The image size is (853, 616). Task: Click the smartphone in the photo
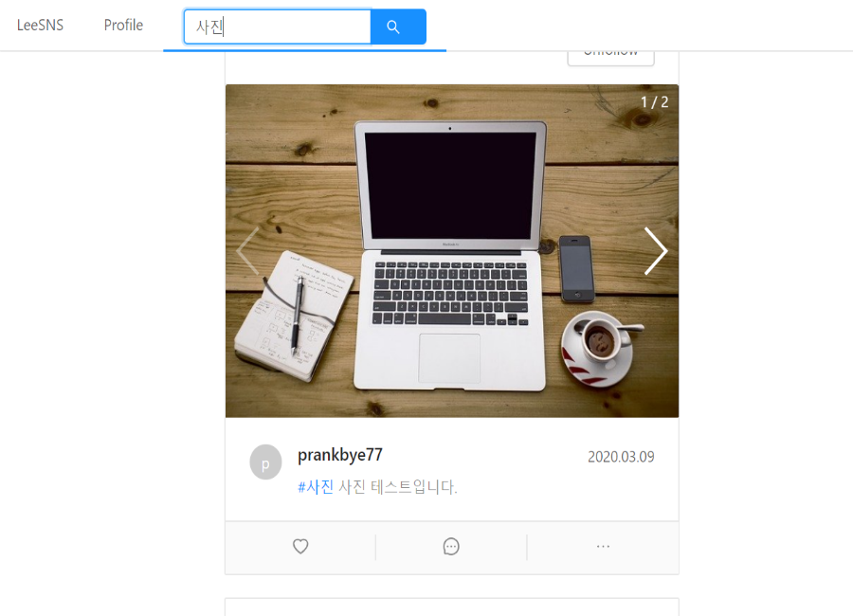[x=576, y=268]
